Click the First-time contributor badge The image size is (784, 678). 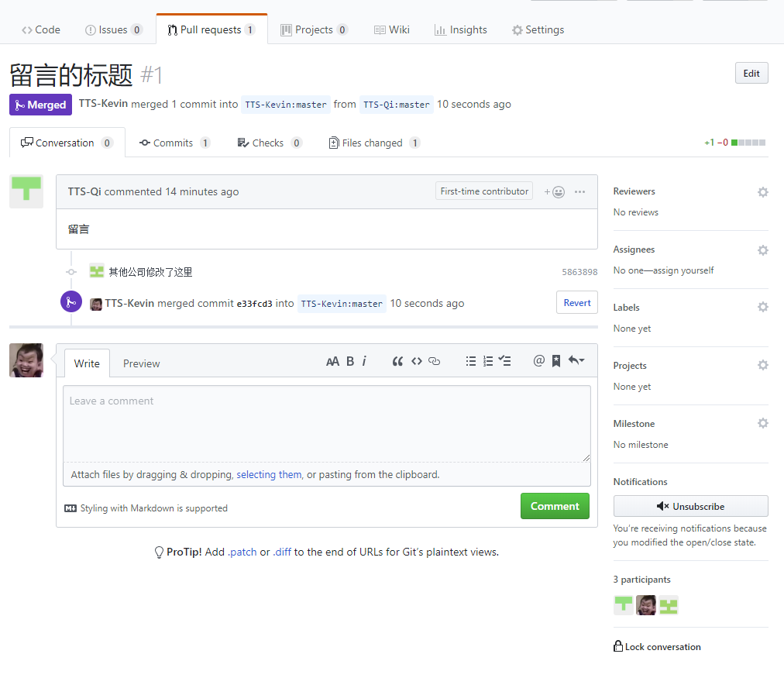[x=484, y=191]
